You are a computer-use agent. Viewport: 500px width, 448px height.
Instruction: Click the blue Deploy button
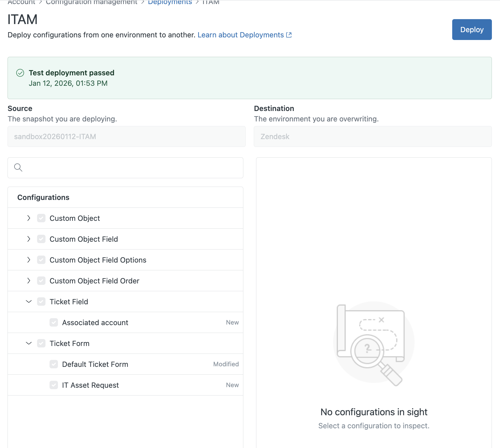pyautogui.click(x=472, y=30)
